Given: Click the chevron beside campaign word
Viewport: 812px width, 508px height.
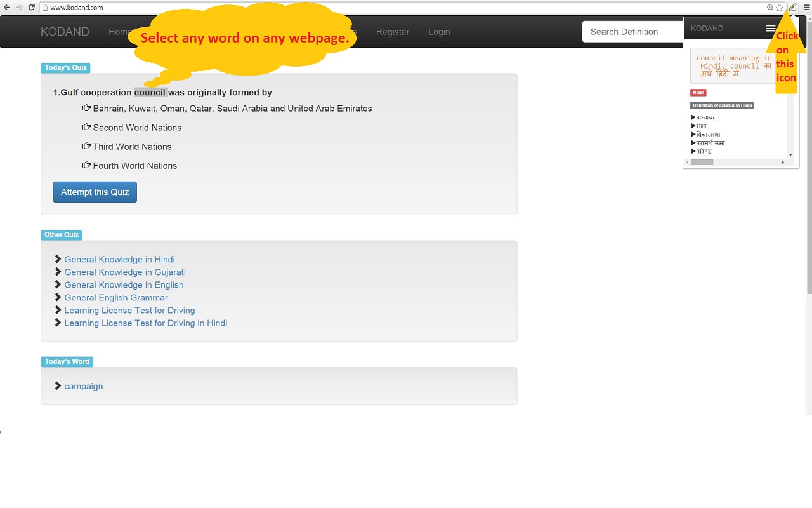Looking at the screenshot, I should pos(58,385).
